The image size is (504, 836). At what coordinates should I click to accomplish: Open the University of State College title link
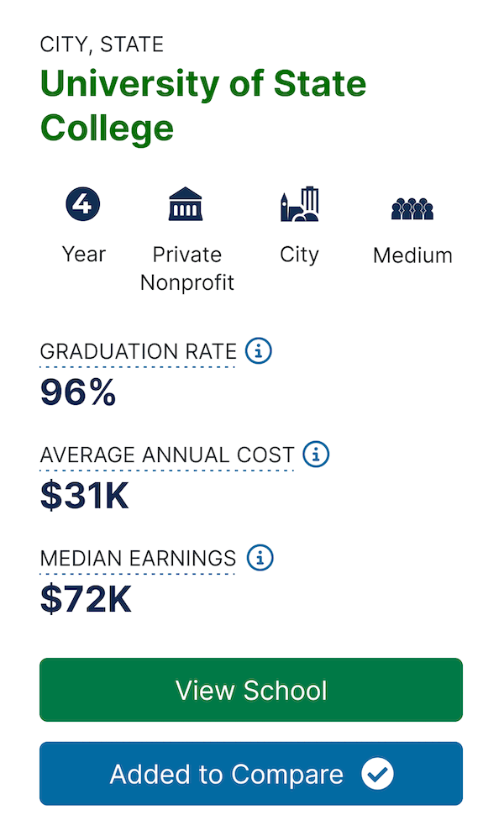[x=203, y=106]
